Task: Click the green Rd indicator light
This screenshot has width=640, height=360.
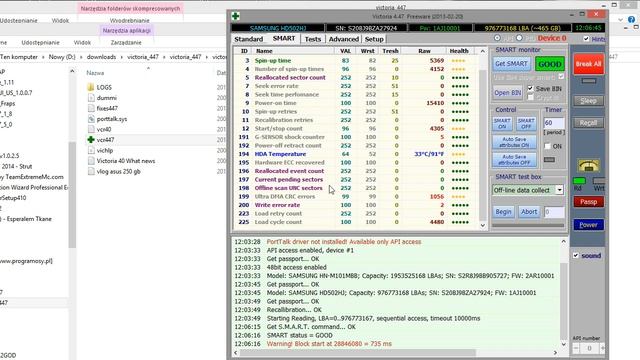Action: (x=579, y=181)
